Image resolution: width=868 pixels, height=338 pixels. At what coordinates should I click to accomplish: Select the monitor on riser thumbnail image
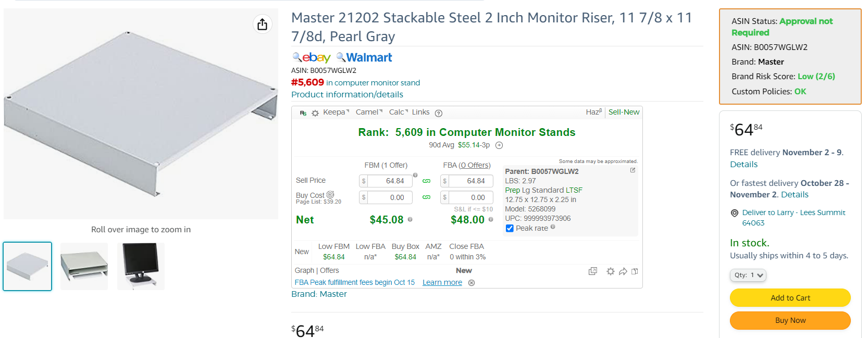141,266
